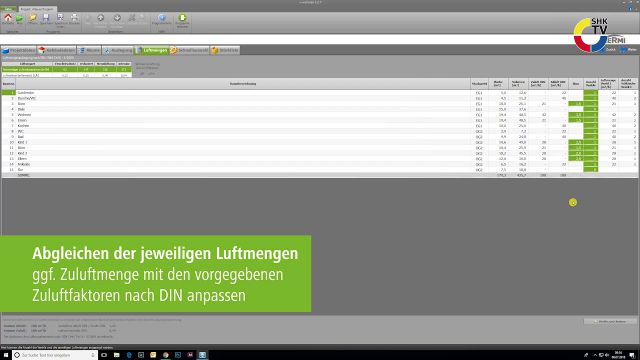The height and width of the screenshot is (360, 640).
Task: Open the notification center icon
Action: pos(632,356)
